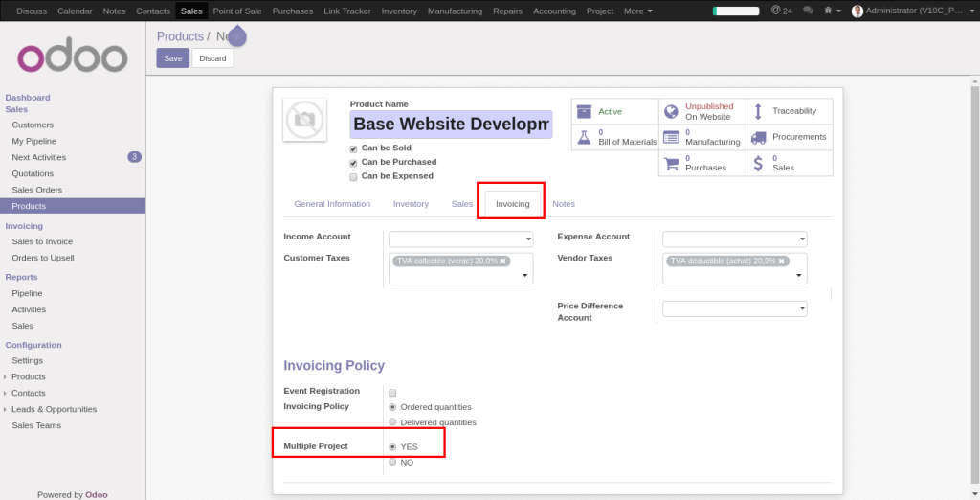Click the Sales dollar sign icon
The width and height of the screenshot is (980, 500).
coord(758,163)
